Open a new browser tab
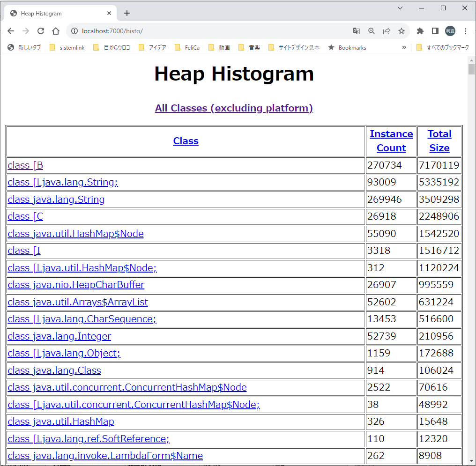The height and width of the screenshot is (466, 476). (127, 13)
